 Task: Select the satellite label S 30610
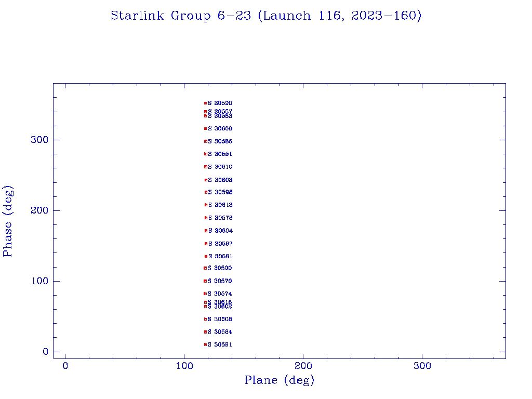[x=220, y=167]
